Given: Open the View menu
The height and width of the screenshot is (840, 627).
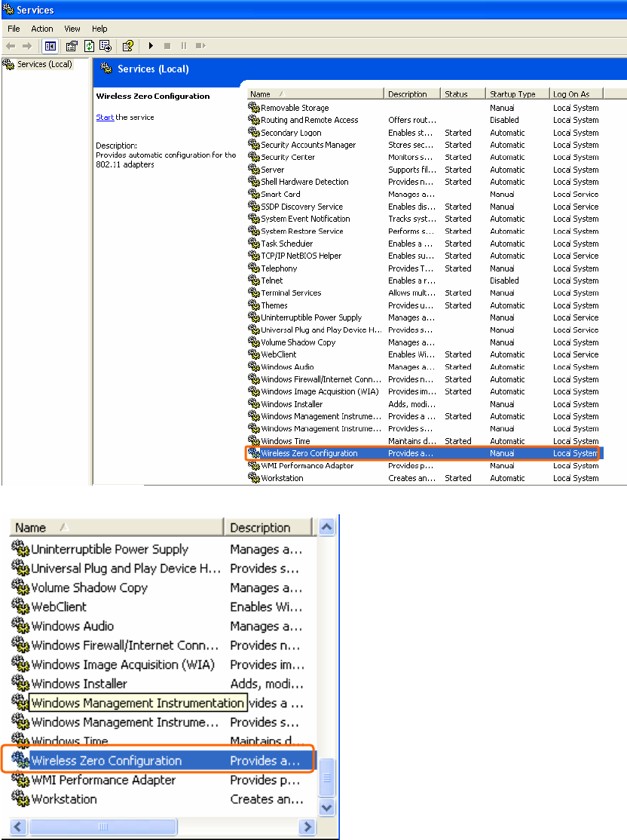Looking at the screenshot, I should (72, 29).
